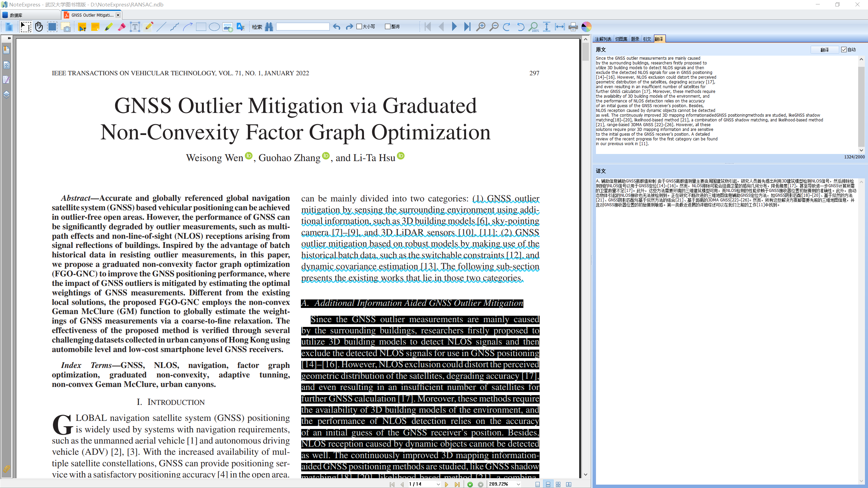868x488 pixels.
Task: Select the yellow sticky note tool
Action: 95,27
